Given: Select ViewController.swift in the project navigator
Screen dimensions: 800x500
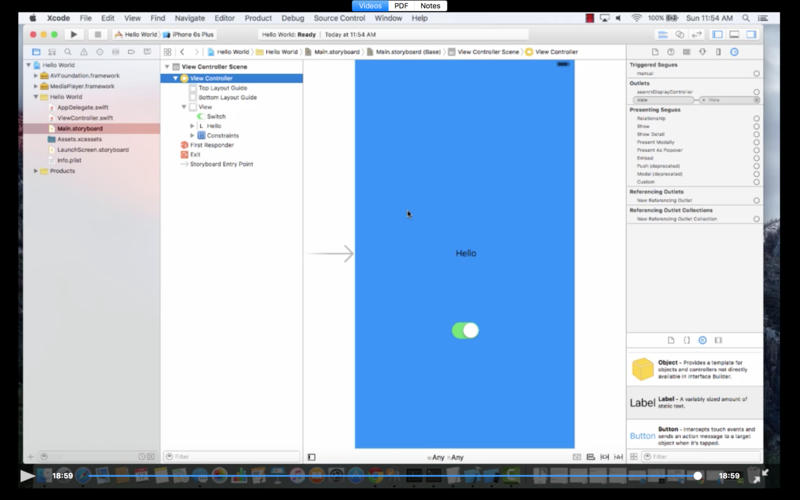Looking at the screenshot, I should pyautogui.click(x=85, y=118).
